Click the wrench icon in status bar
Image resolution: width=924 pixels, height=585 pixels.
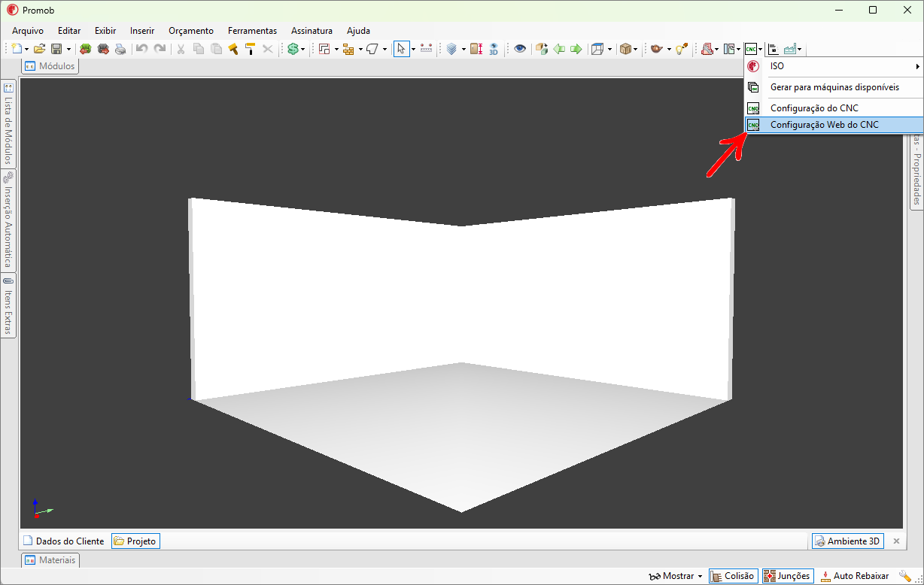(904, 576)
